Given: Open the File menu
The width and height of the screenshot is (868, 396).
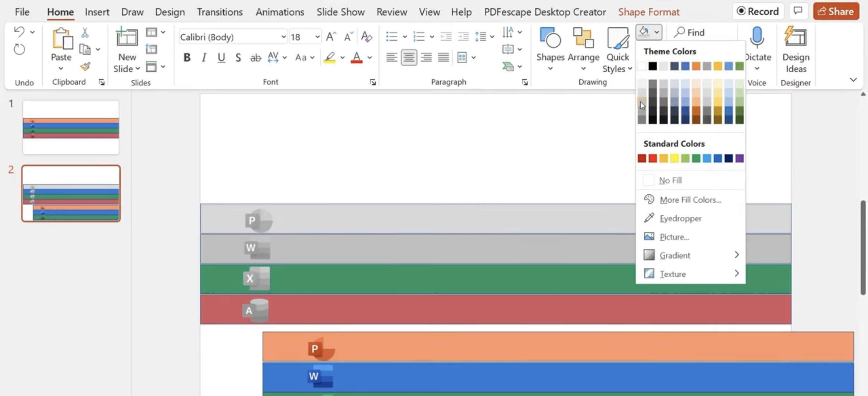Looking at the screenshot, I should (x=22, y=12).
